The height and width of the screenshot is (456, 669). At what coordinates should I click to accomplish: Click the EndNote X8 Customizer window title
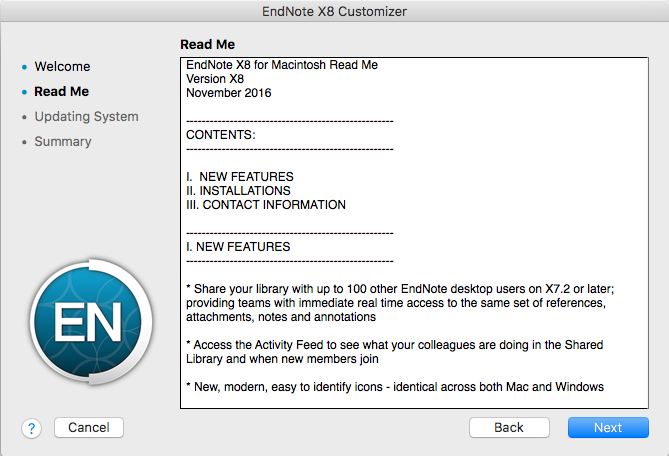(x=334, y=11)
